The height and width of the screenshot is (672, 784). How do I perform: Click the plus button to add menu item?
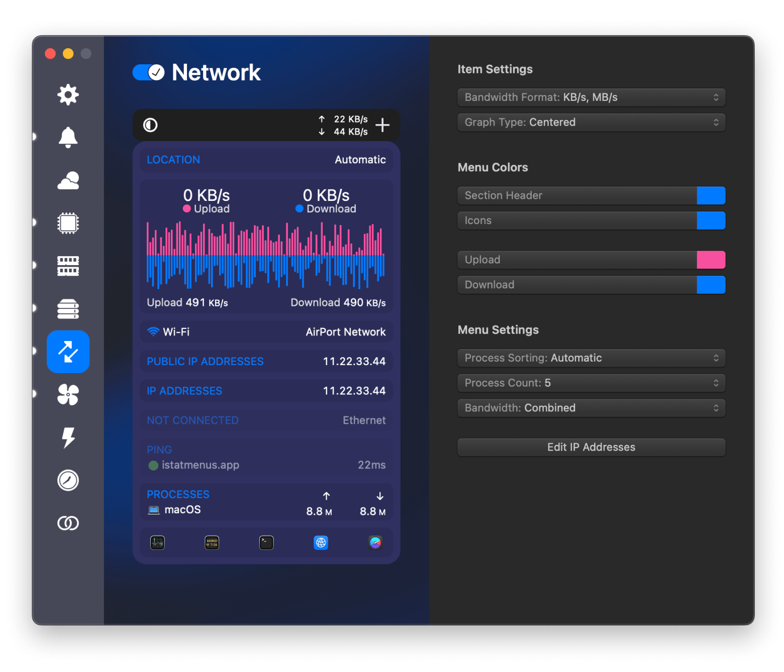[382, 125]
